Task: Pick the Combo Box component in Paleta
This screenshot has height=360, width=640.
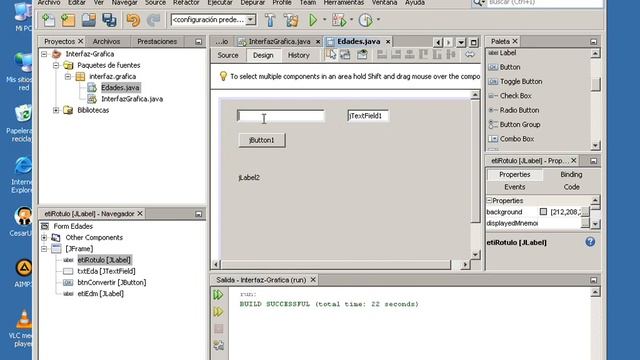Action: (x=511, y=139)
